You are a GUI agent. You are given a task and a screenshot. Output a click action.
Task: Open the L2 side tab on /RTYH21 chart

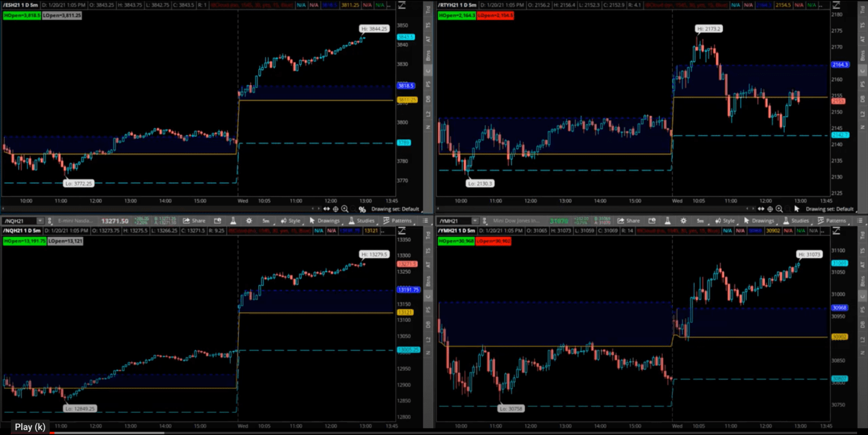point(863,114)
